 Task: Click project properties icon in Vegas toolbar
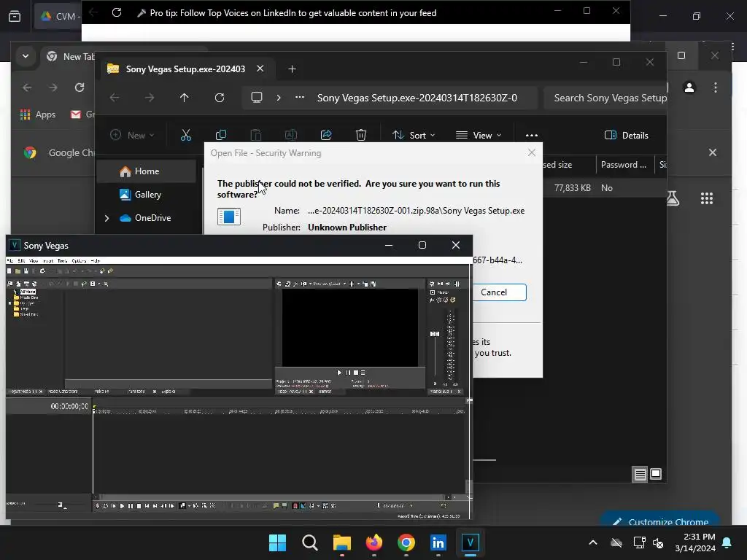(42, 271)
